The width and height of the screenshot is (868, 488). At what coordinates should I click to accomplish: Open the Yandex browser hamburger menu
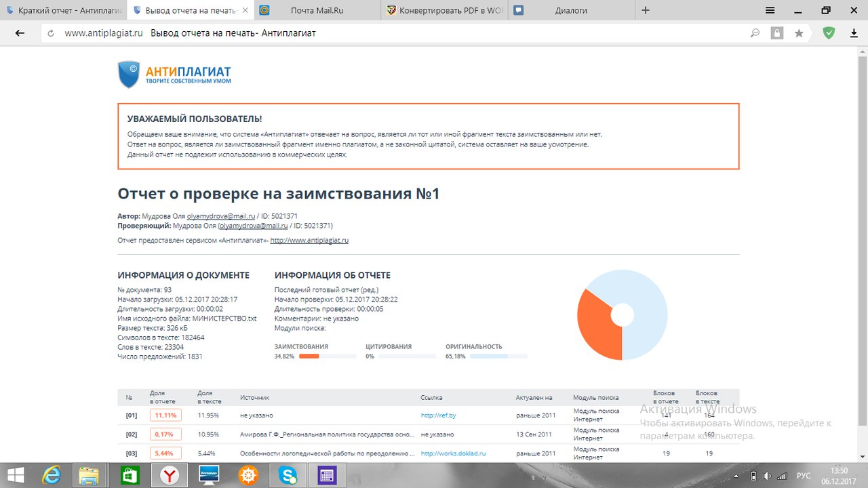[770, 10]
